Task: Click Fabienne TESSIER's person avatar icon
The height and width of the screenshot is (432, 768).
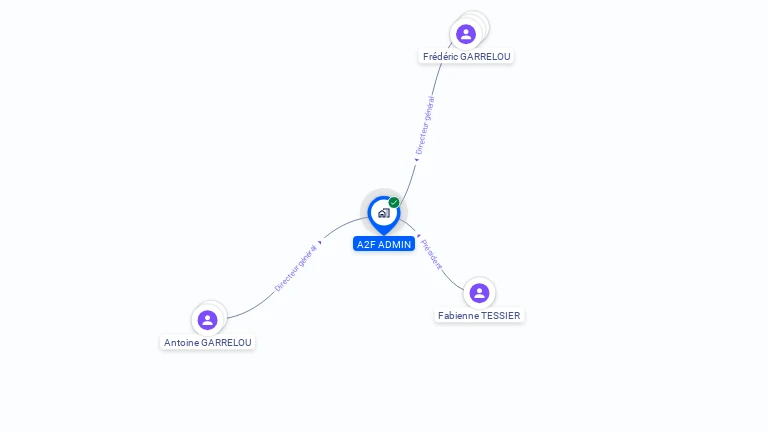Action: (479, 293)
